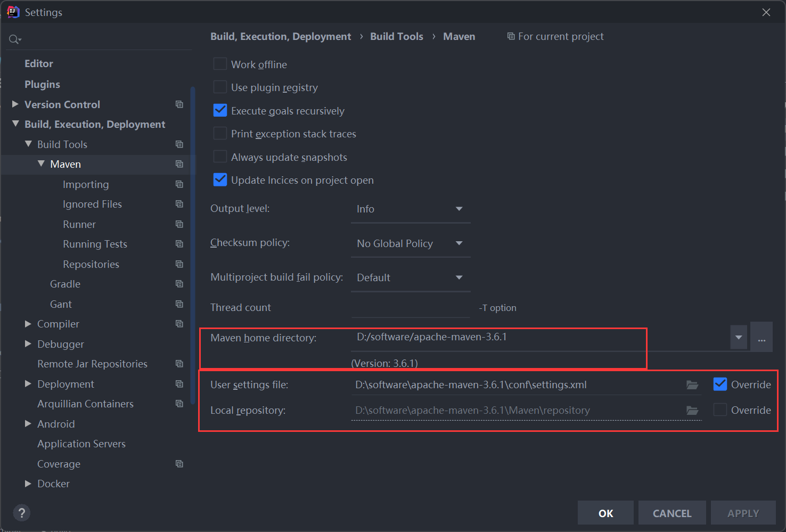
Task: Expand the Debugger node
Action: coord(28,343)
